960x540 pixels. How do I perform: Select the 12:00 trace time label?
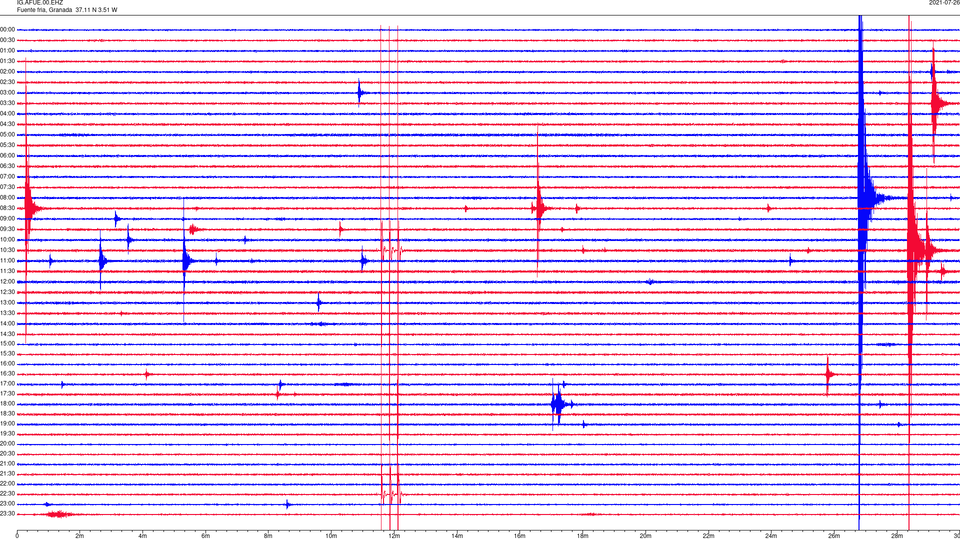point(8,282)
